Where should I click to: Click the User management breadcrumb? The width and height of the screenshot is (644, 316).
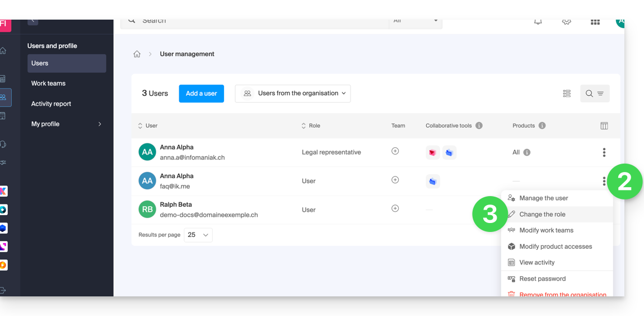pos(187,54)
